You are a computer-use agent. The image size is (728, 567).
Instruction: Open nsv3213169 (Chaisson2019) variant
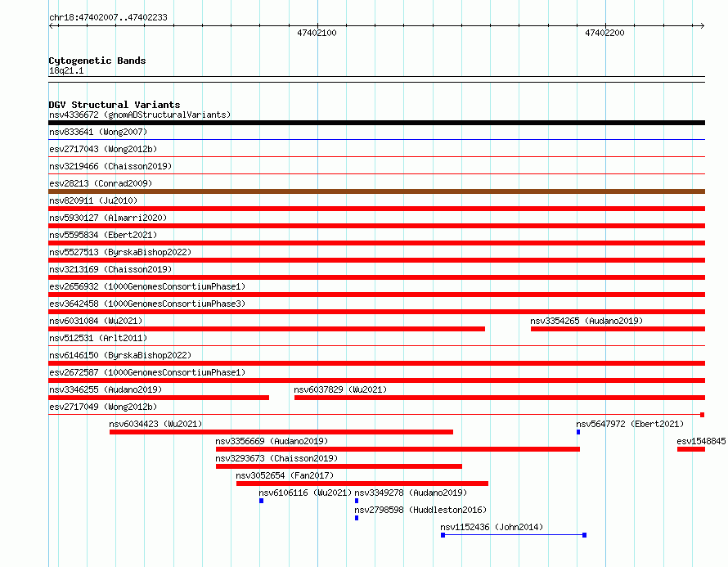coord(110,269)
